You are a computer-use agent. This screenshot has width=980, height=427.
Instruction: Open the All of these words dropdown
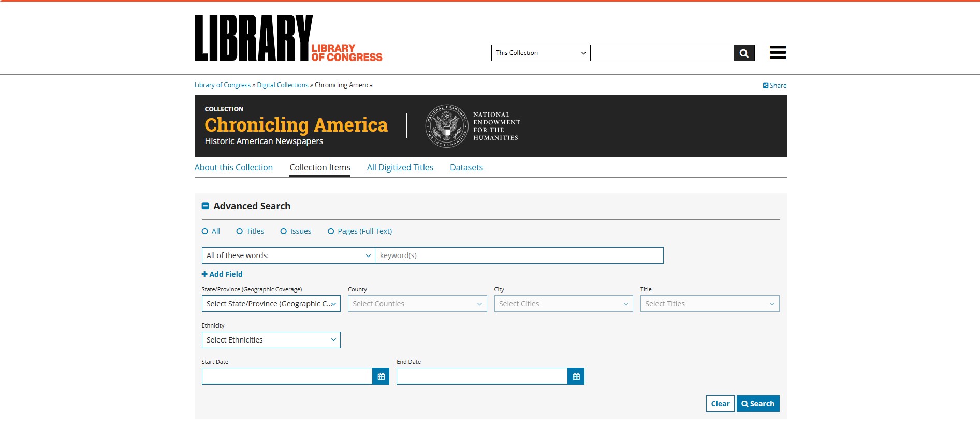tap(288, 255)
